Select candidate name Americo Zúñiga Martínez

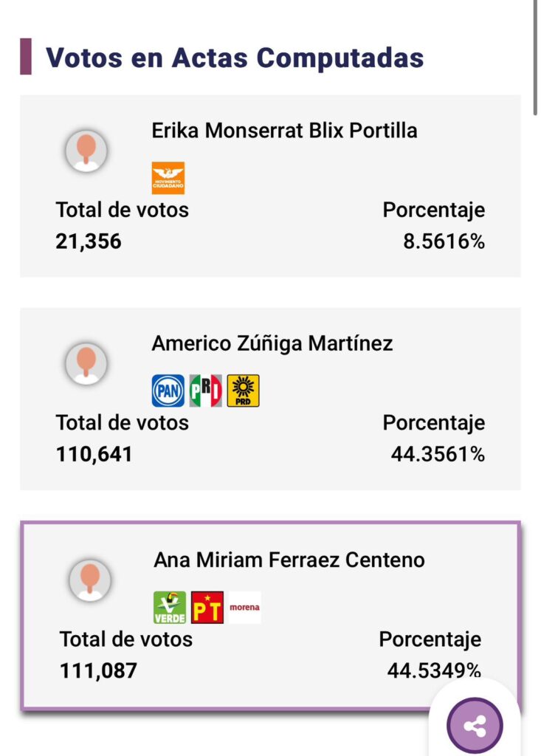[x=272, y=343]
